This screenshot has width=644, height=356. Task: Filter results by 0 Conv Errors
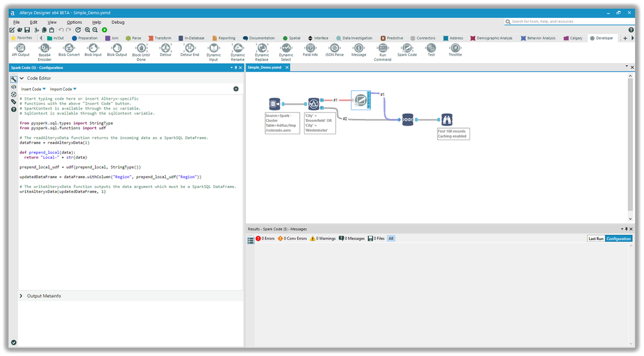[x=293, y=238]
